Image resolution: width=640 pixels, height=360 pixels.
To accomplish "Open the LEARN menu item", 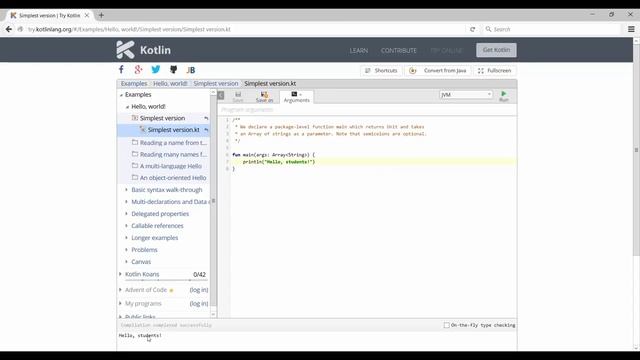I will pyautogui.click(x=358, y=51).
